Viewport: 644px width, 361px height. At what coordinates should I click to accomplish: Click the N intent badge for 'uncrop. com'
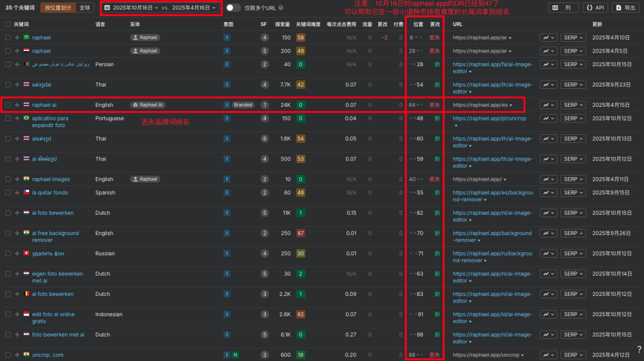click(x=236, y=355)
